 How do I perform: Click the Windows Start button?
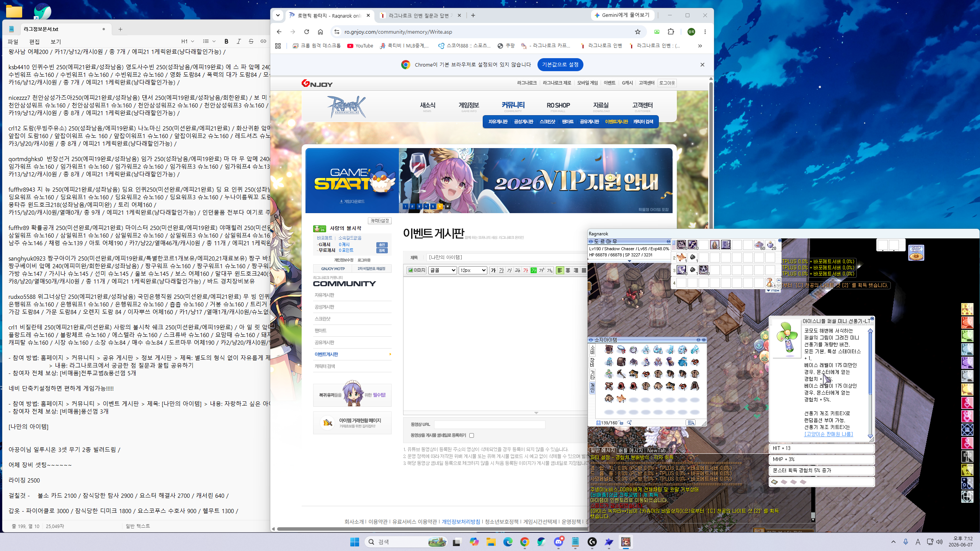(x=354, y=542)
